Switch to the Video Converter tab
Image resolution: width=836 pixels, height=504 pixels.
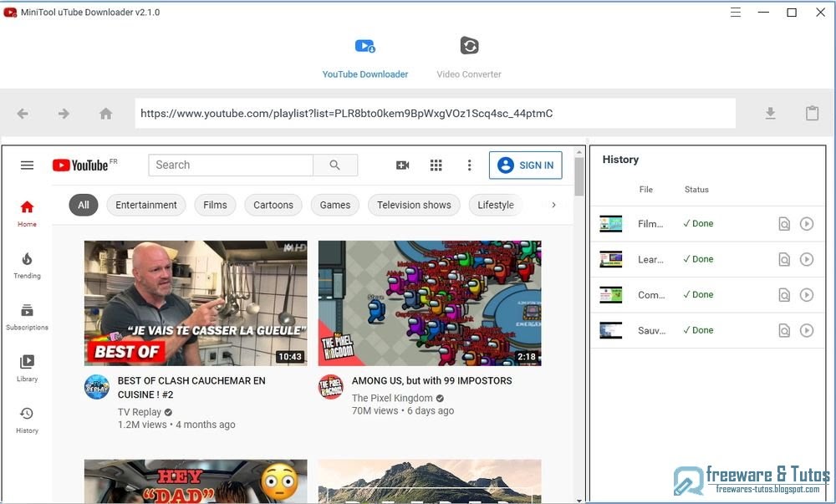click(469, 59)
